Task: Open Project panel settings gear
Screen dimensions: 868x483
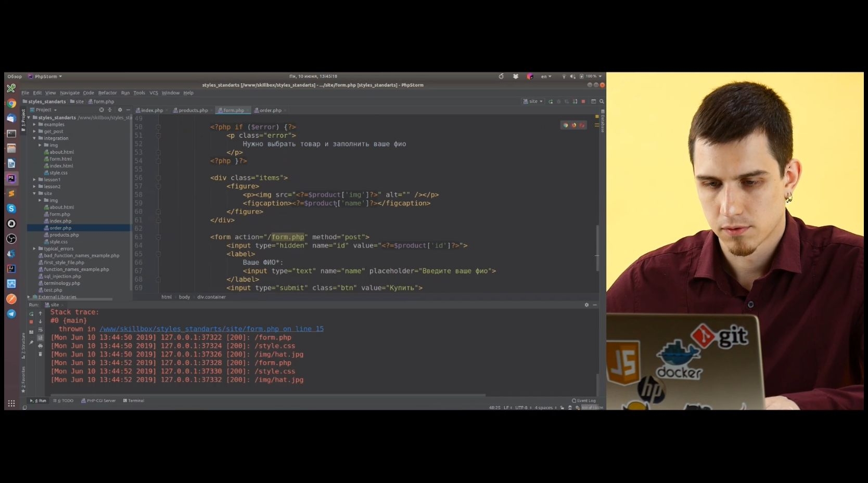Action: 120,110
